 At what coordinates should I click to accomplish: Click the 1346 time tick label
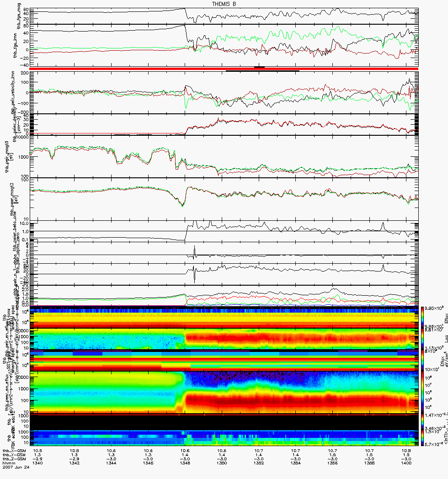[x=148, y=463]
